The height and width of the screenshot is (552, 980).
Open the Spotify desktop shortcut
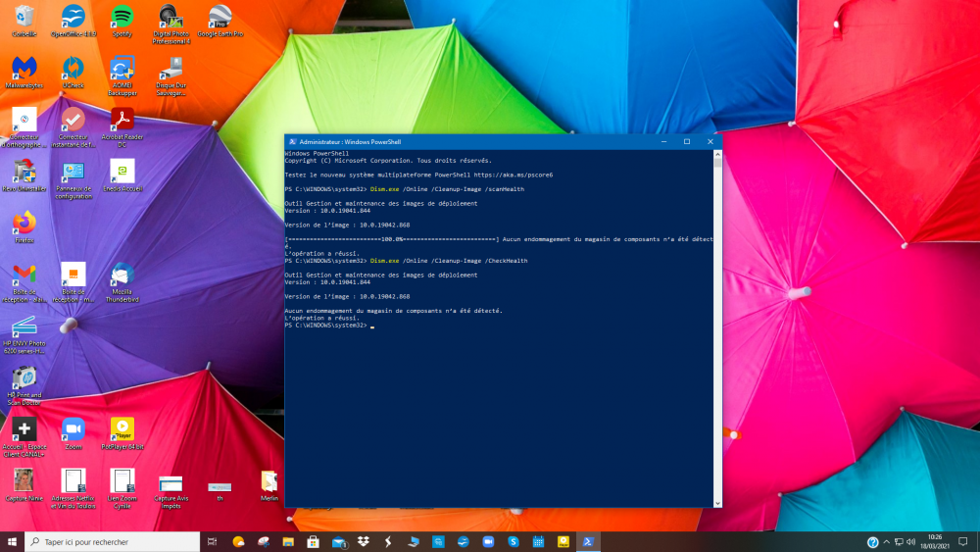coord(122,18)
